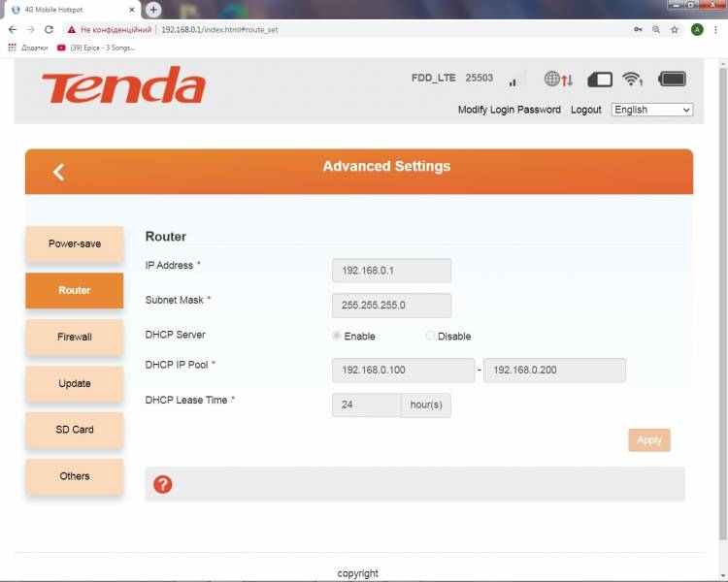Click Modify Login Password link
Screen dimensions: 728x582
coord(510,110)
